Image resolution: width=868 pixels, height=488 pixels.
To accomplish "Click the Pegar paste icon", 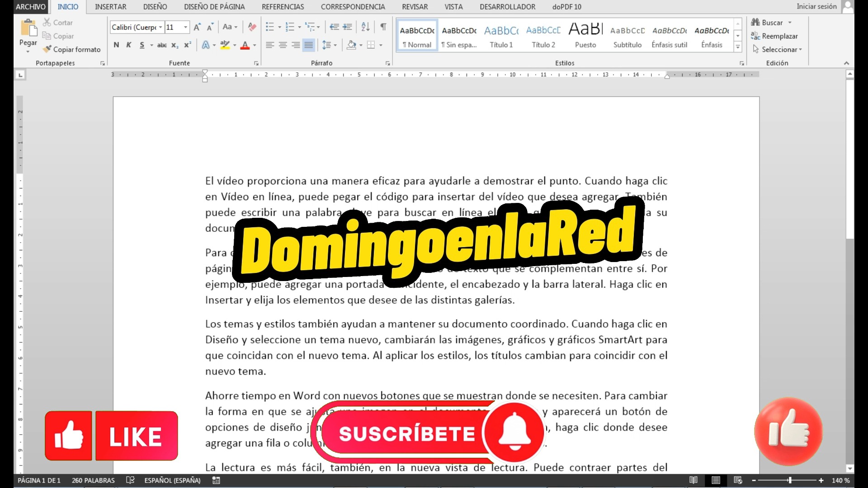I will (x=28, y=28).
